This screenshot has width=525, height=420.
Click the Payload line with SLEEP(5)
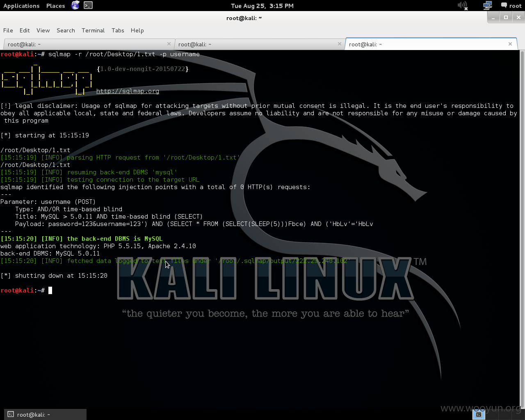coord(194,224)
